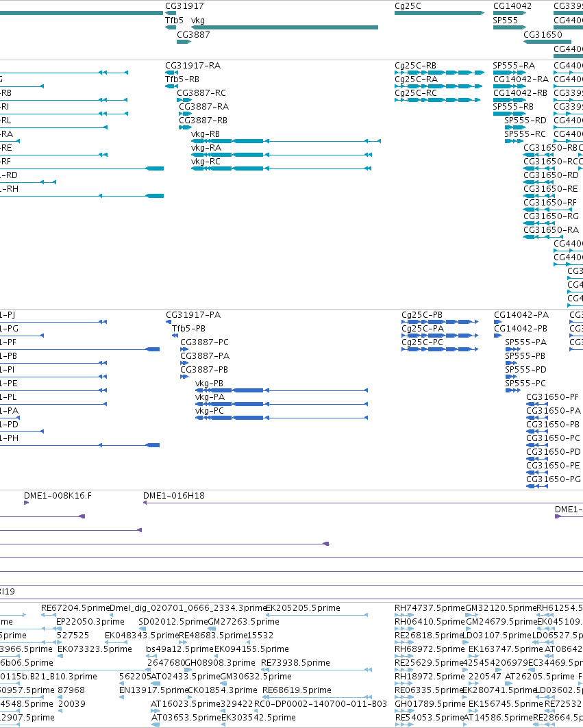Select the vkg-PB protein label
The height and width of the screenshot is (728, 583).
point(209,384)
